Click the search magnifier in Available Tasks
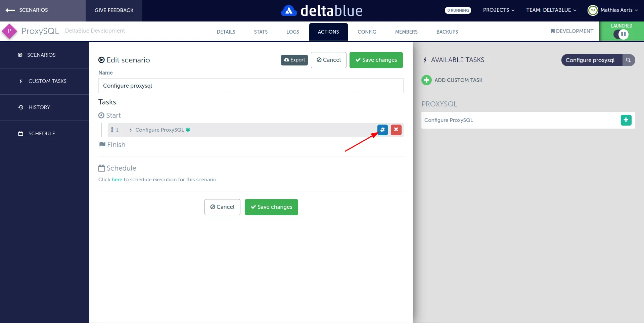Image resolution: width=644 pixels, height=323 pixels. 628,60
